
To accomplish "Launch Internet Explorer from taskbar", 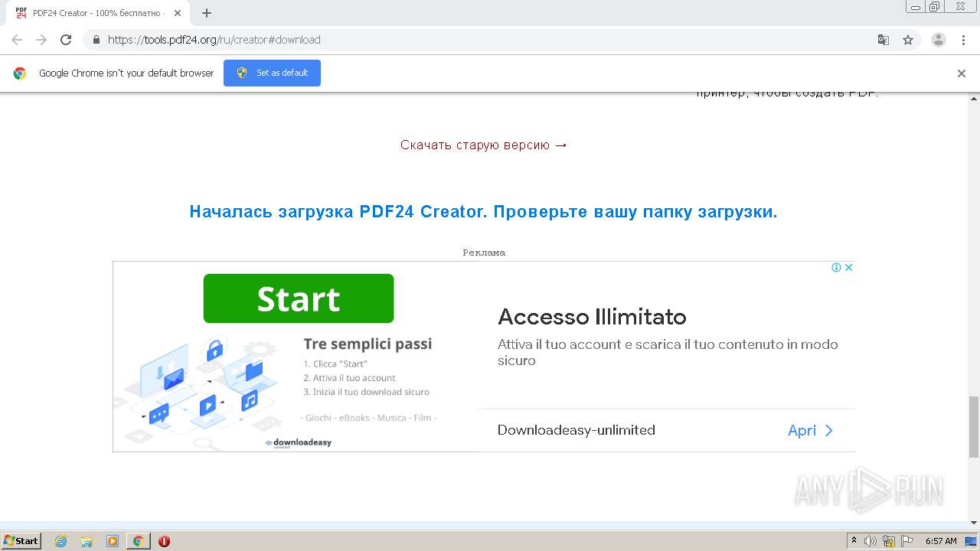I will (x=61, y=541).
